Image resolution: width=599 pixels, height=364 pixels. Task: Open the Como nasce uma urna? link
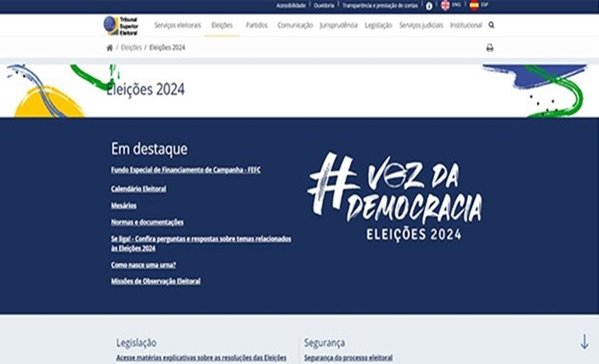[x=143, y=265]
